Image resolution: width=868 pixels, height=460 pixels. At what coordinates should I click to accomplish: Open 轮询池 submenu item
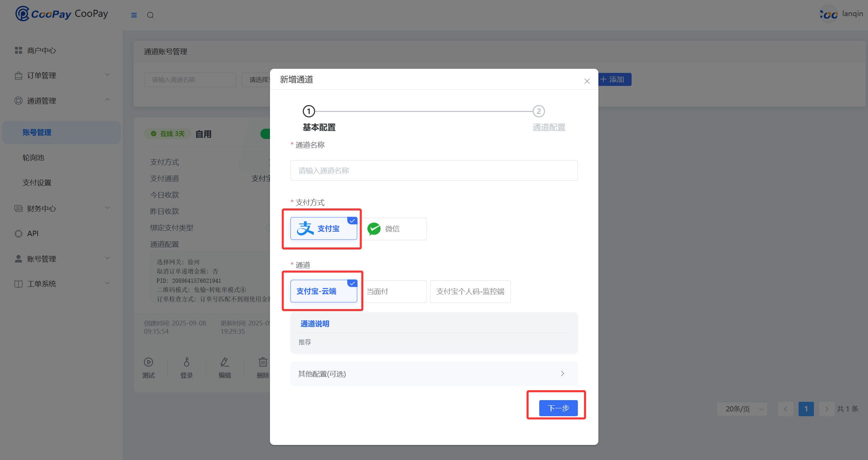point(34,158)
